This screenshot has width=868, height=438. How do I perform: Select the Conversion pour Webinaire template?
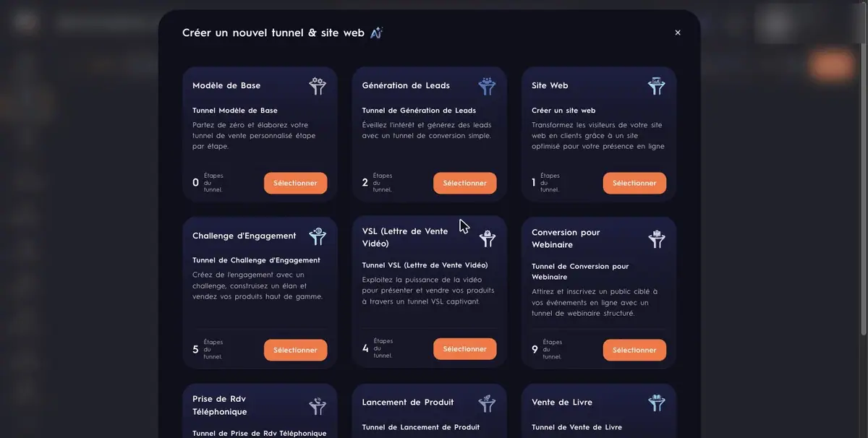634,350
